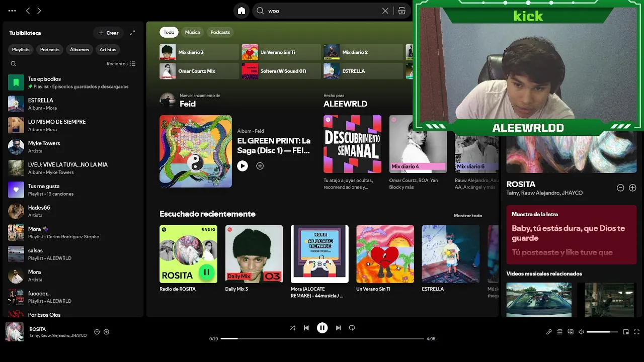
Task: Search within your library
Action: coord(14,64)
